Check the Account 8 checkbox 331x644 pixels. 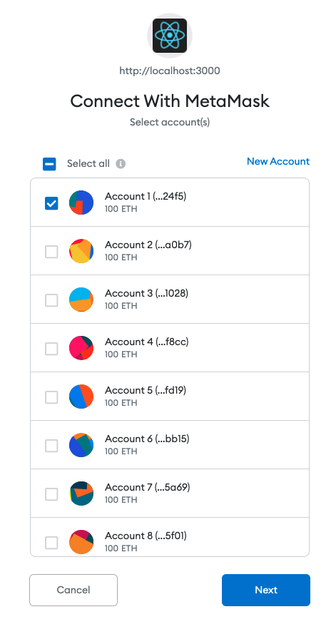tap(51, 542)
